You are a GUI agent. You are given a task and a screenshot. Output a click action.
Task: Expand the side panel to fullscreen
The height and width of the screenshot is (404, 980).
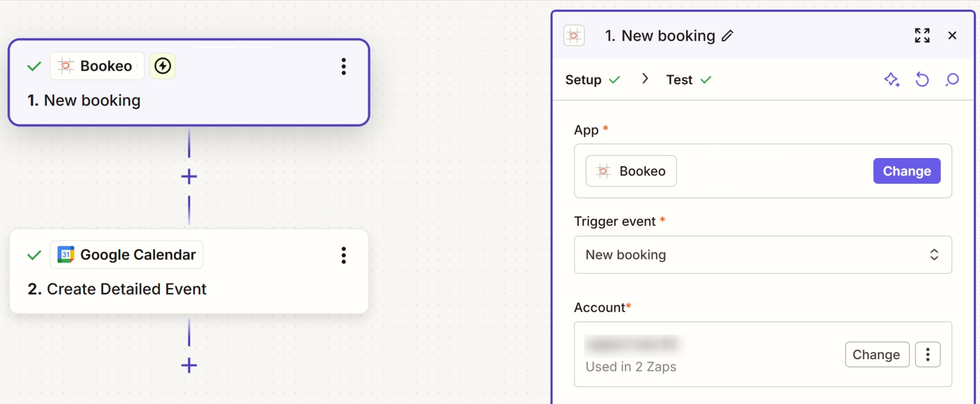pos(922,36)
